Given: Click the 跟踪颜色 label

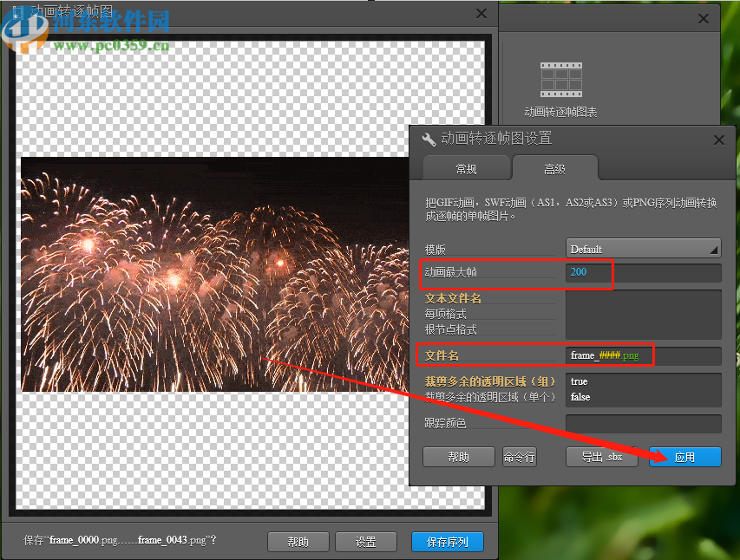Looking at the screenshot, I should click(445, 423).
